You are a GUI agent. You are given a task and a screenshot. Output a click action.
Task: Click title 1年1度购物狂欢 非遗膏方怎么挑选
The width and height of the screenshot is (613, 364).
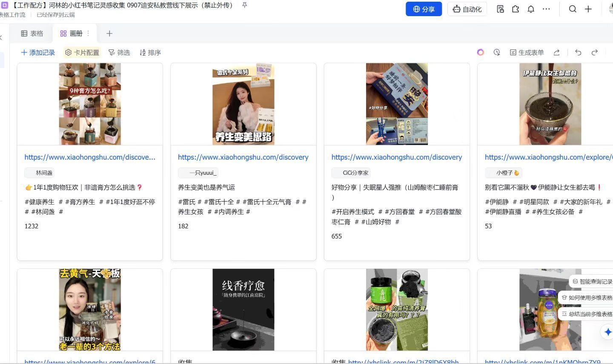point(83,187)
